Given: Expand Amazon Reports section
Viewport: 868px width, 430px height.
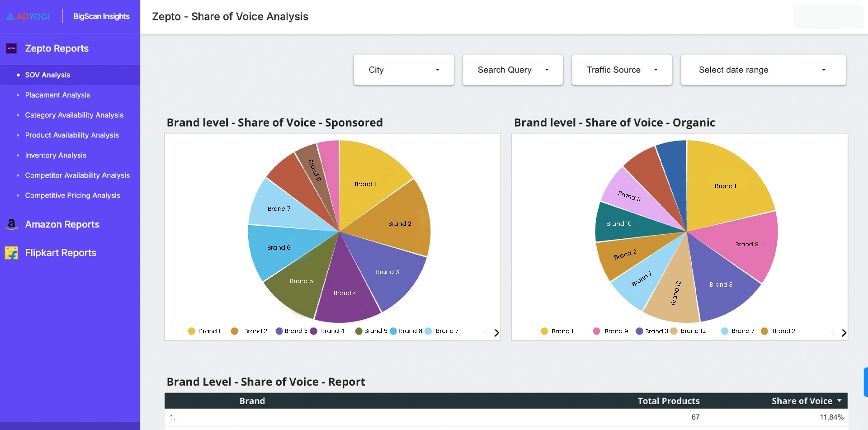Looking at the screenshot, I should [x=62, y=224].
